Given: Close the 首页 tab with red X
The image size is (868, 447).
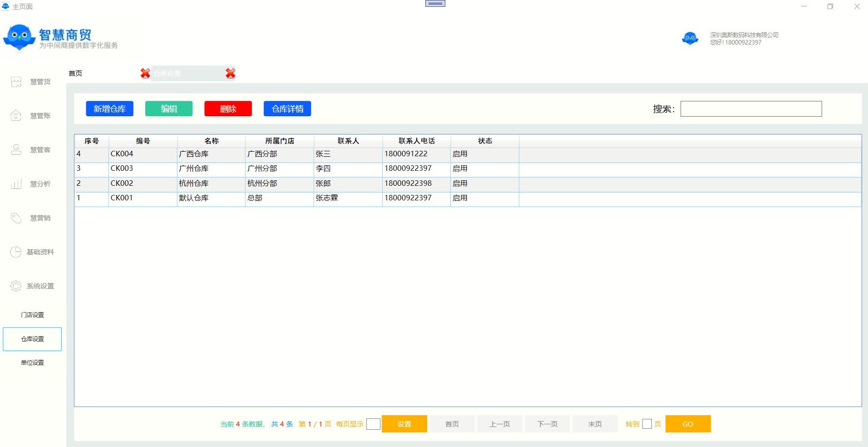Looking at the screenshot, I should coord(145,73).
